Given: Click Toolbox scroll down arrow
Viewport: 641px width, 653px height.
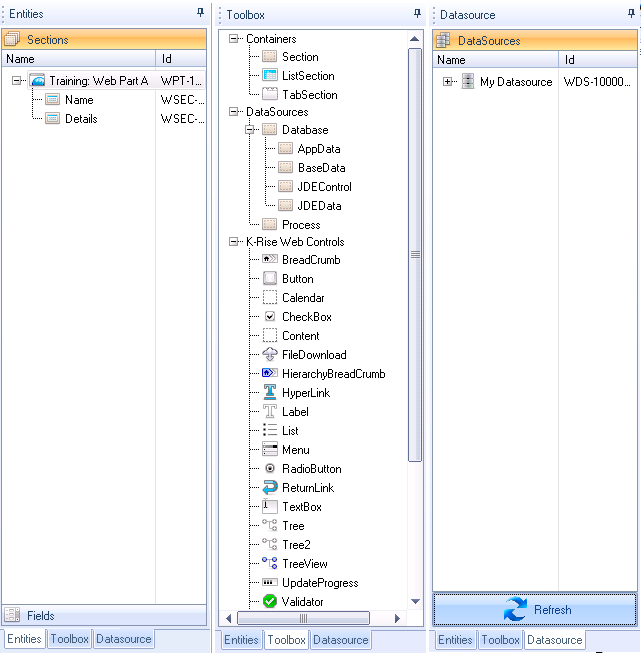Looking at the screenshot, I should 415,601.
